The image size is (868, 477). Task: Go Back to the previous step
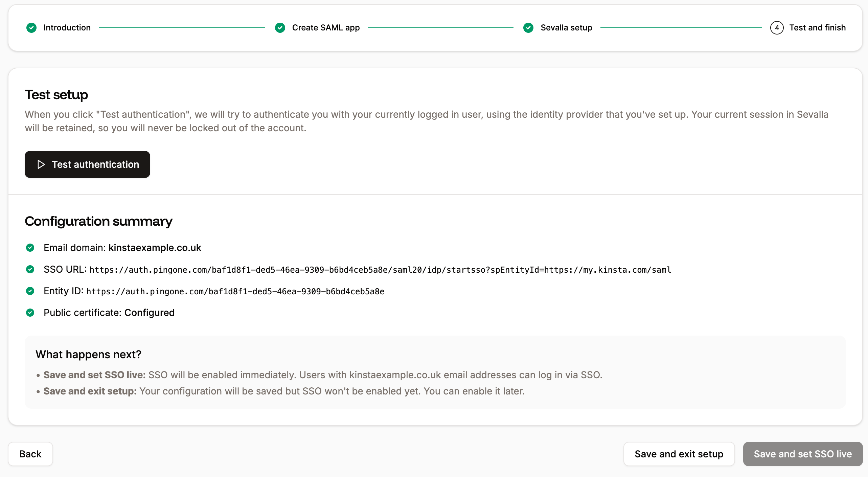[30, 454]
